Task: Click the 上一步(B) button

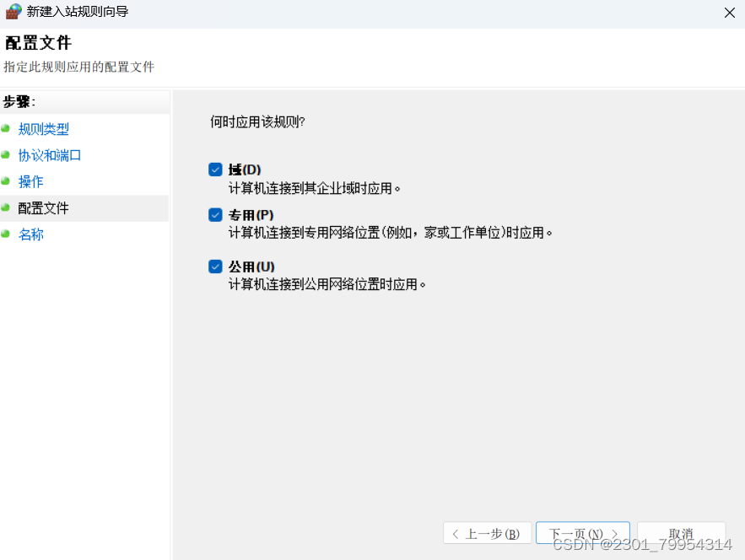Action: [x=487, y=532]
